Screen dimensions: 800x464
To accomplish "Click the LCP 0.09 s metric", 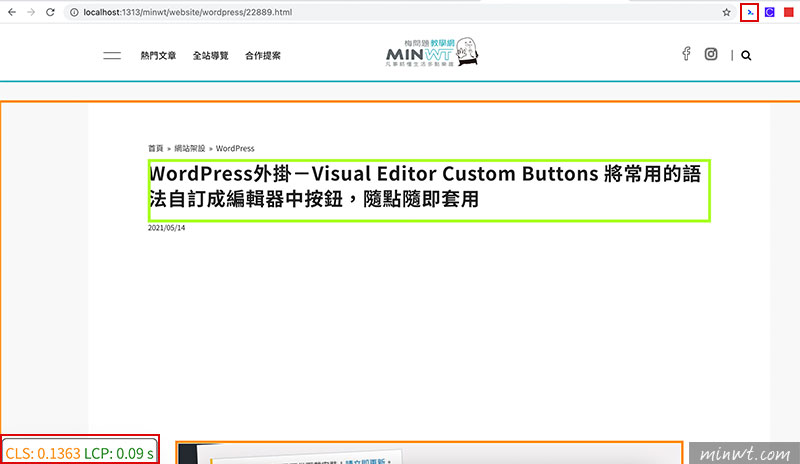I will tap(119, 453).
